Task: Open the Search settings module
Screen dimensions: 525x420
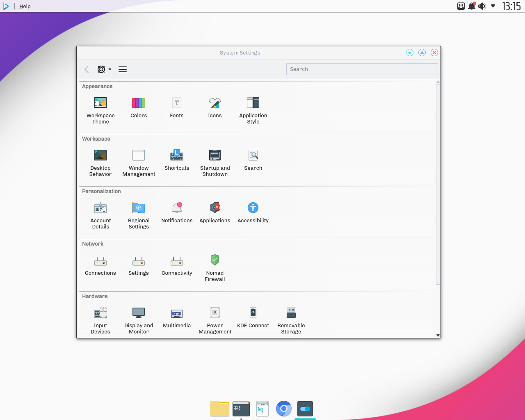Action: 253,160
